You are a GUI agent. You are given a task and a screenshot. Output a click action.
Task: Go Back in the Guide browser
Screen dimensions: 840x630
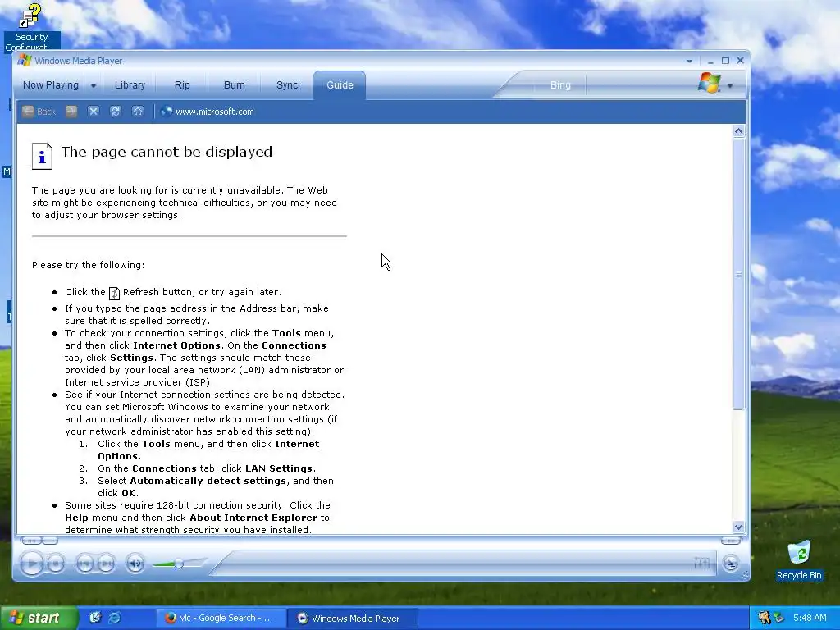coord(39,112)
